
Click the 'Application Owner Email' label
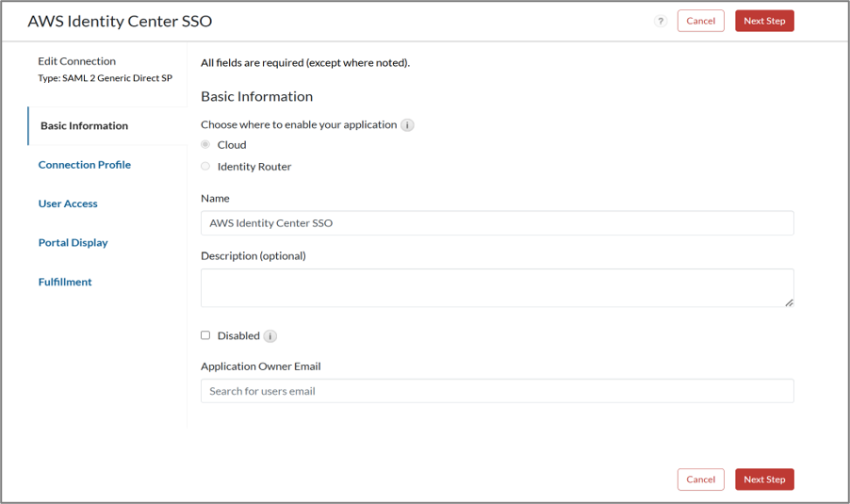click(x=261, y=366)
